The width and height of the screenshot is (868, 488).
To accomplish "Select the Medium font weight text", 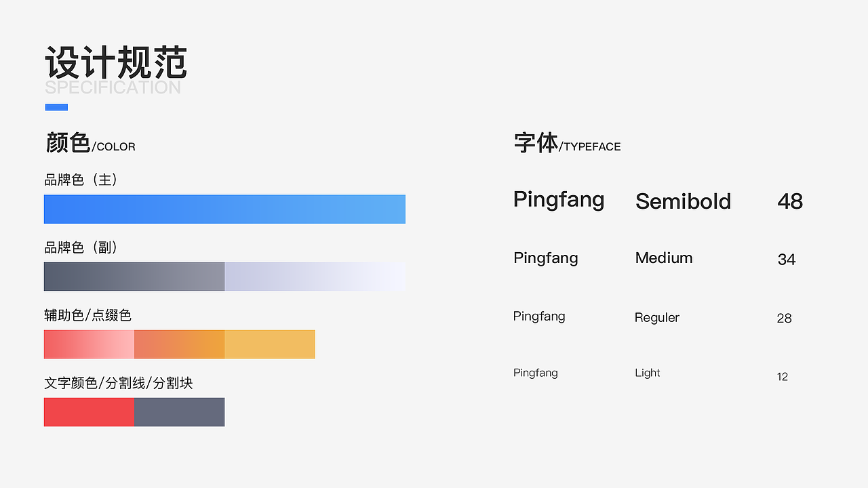I will pyautogui.click(x=664, y=258).
